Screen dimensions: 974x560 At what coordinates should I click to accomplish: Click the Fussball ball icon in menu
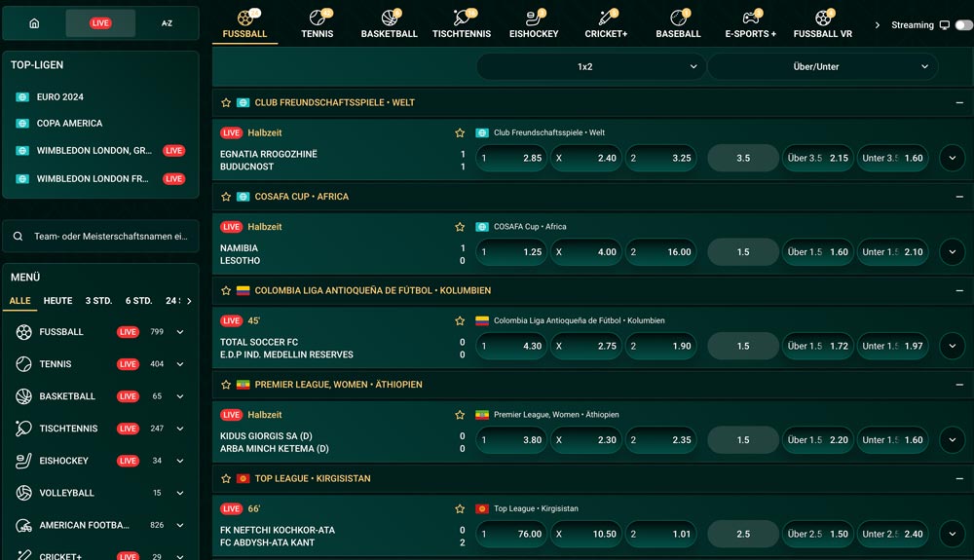tap(23, 332)
